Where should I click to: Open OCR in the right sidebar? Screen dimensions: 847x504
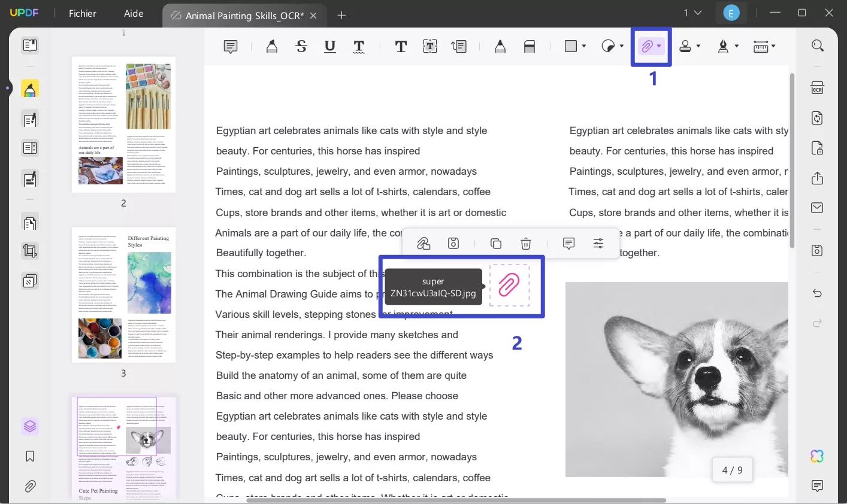point(817,88)
